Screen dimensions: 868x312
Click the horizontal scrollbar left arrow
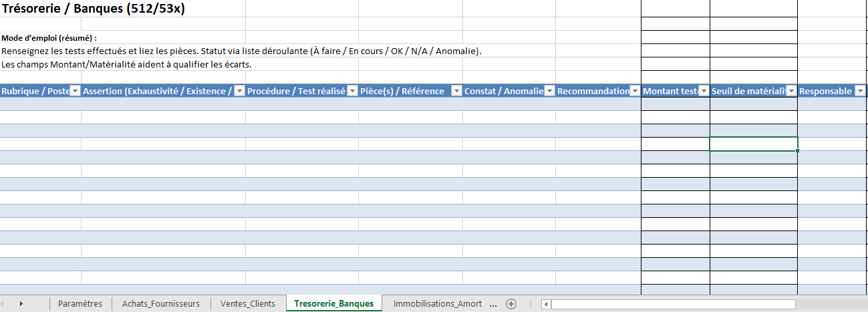(546, 305)
